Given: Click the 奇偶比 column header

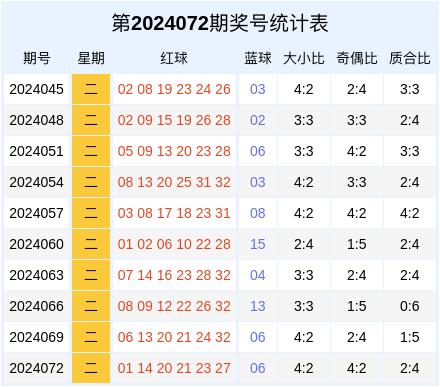Looking at the screenshot, I should (357, 58).
